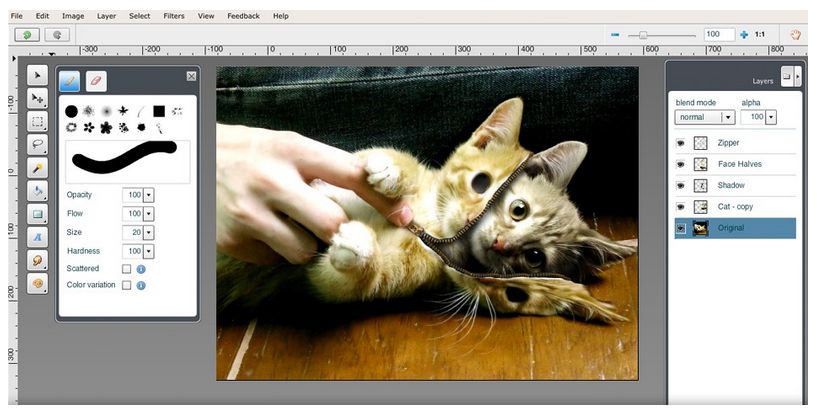The height and width of the screenshot is (414, 817).
Task: Select the rectangular Marquee selection tool
Action: point(38,121)
